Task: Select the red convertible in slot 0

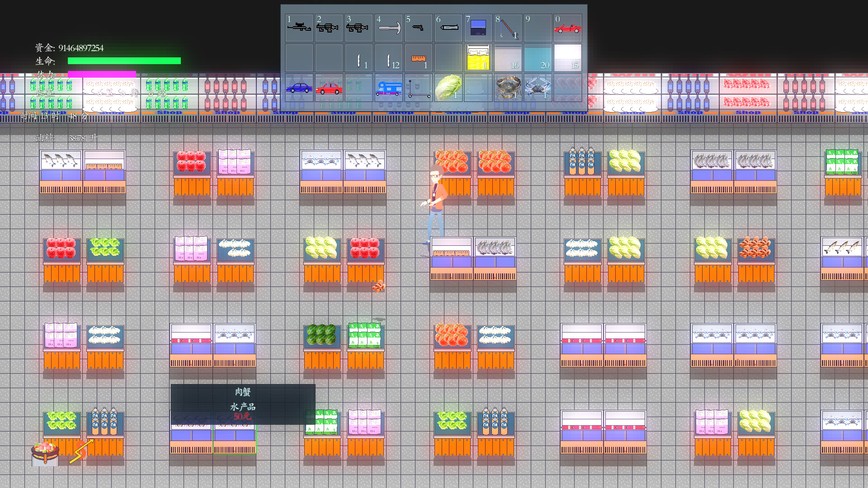Action: click(x=567, y=28)
